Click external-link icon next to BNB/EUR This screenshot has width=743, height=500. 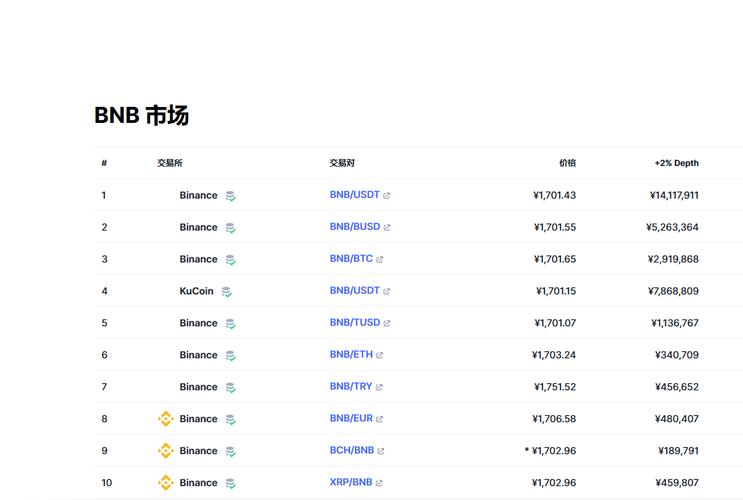[380, 419]
